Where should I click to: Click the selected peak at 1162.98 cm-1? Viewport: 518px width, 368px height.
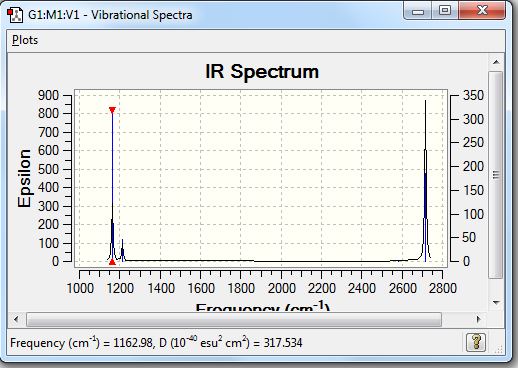click(x=112, y=187)
